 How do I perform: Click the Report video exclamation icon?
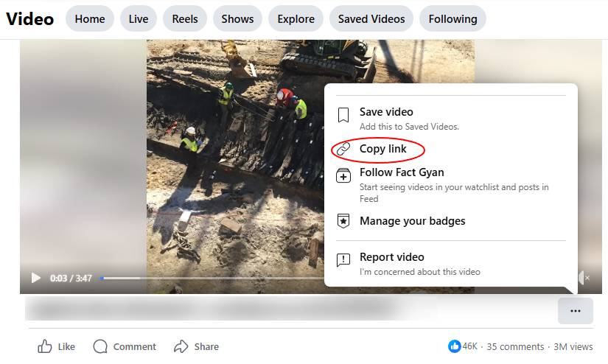[343, 259]
